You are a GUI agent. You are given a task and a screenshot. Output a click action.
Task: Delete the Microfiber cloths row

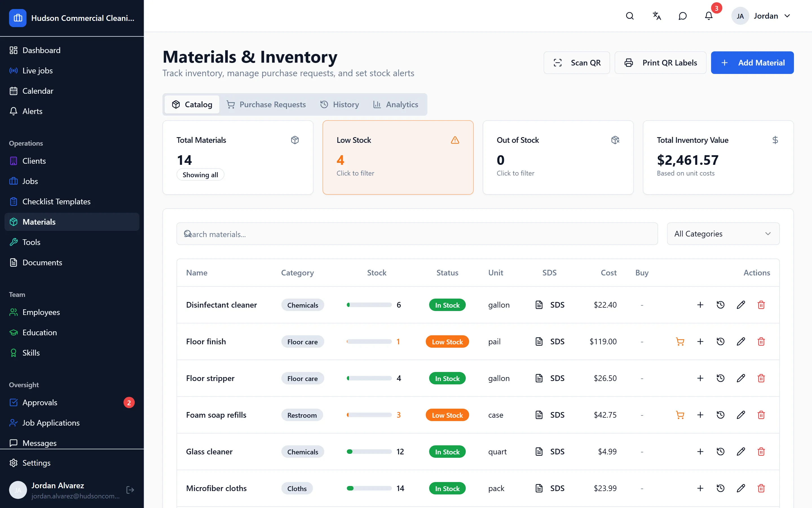(x=761, y=488)
